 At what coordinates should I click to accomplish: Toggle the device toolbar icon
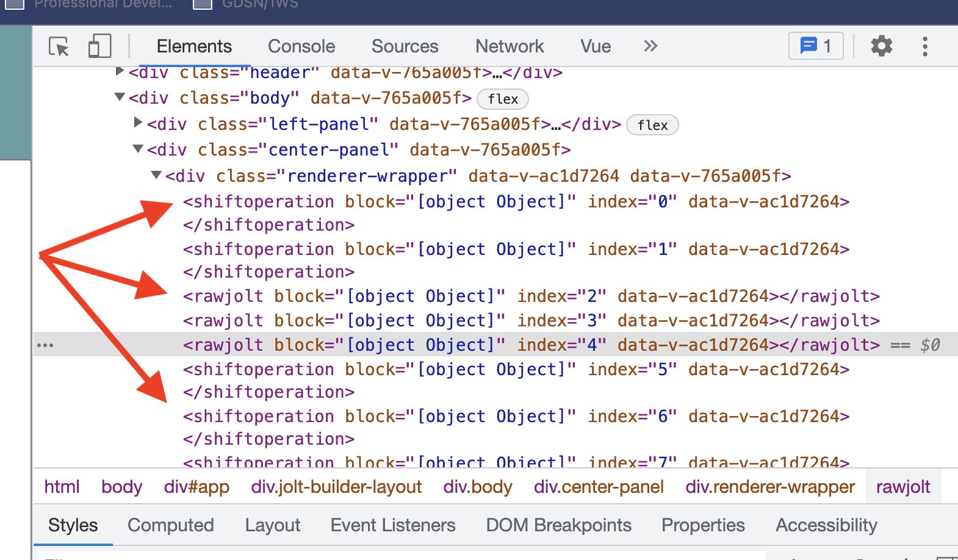point(99,46)
